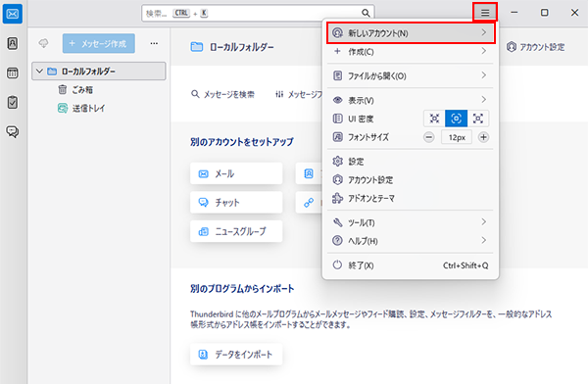Select relaxed UI density option
Viewport: 588px width, 384px height.
coord(478,119)
